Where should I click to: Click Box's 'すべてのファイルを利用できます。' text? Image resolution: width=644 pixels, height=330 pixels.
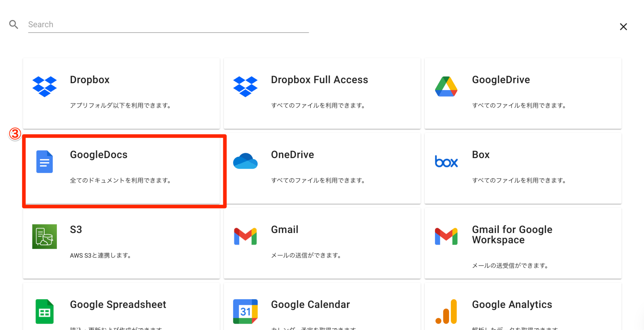[519, 180]
